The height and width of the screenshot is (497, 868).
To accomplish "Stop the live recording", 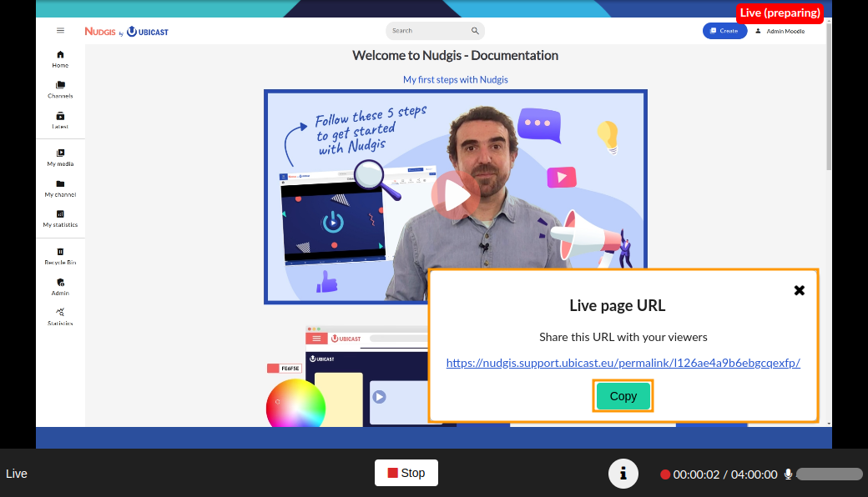I will (x=406, y=473).
